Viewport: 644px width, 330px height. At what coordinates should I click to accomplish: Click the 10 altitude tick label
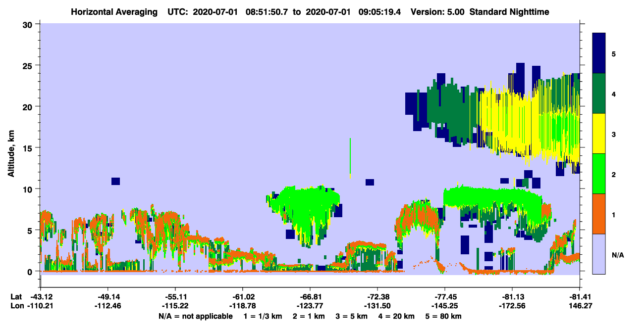(28, 189)
